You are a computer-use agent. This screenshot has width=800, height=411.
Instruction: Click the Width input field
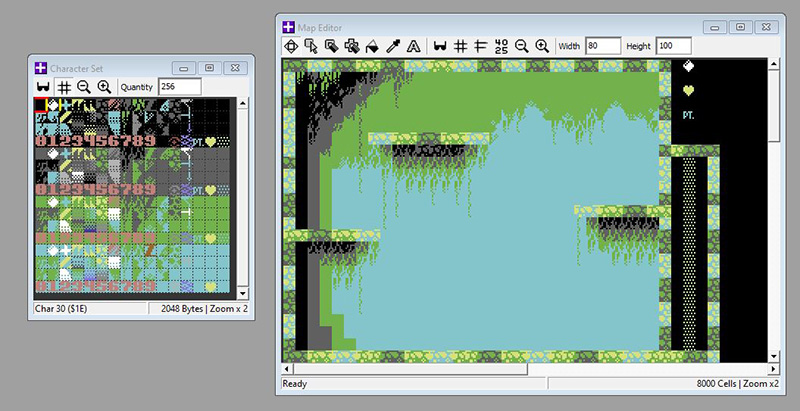click(x=603, y=46)
